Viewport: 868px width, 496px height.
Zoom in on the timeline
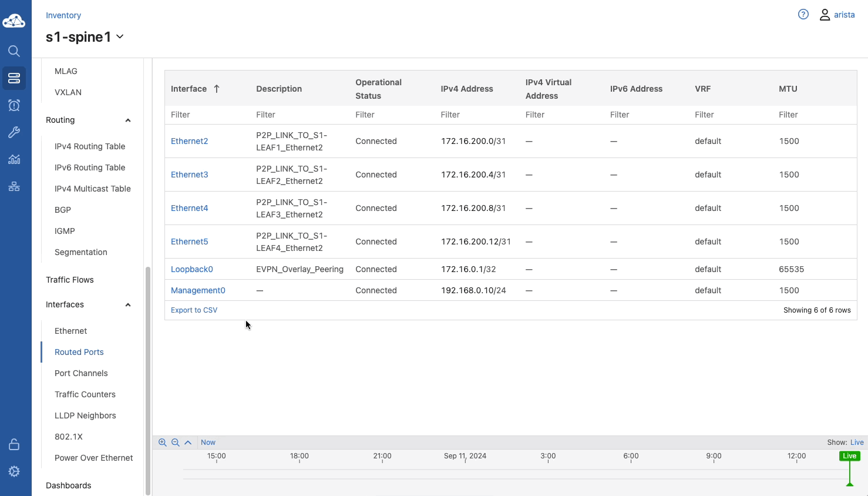[163, 443]
